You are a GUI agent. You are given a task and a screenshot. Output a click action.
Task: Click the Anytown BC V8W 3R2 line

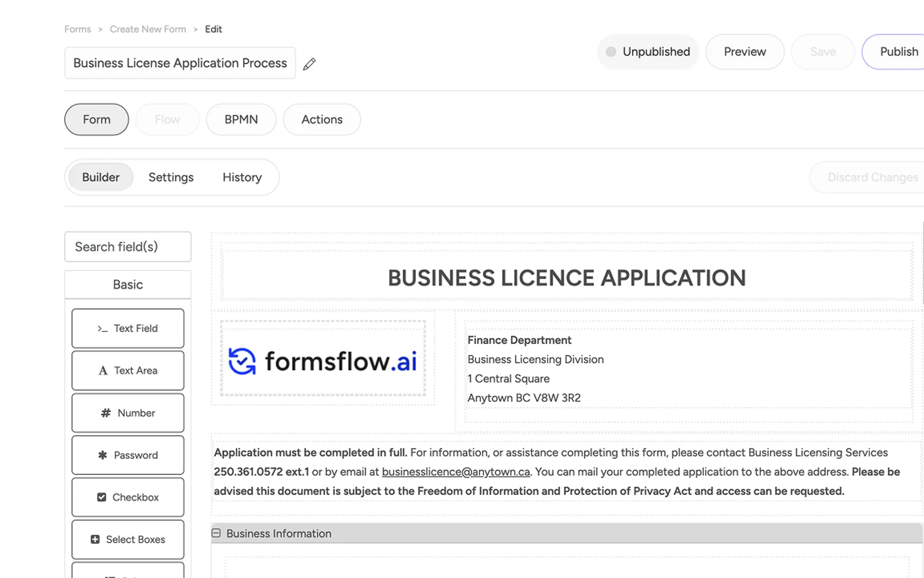tap(524, 398)
